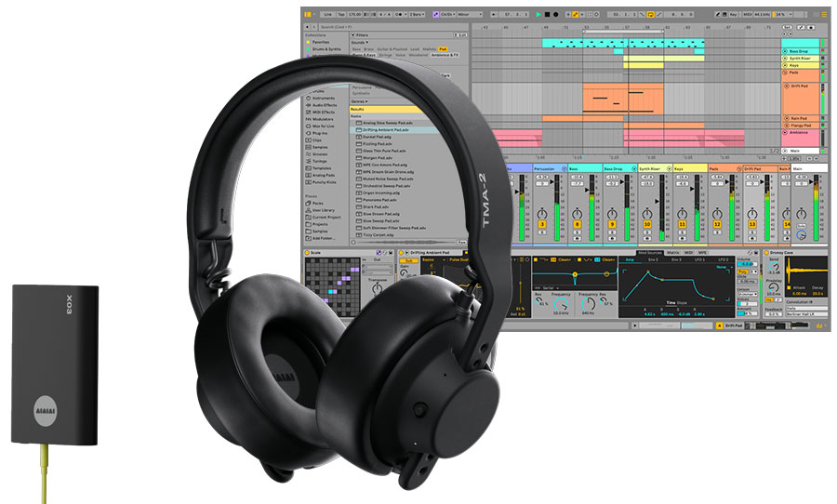The width and height of the screenshot is (837, 504).
Task: Arm the round Arrangement Record button
Action: click(x=556, y=15)
